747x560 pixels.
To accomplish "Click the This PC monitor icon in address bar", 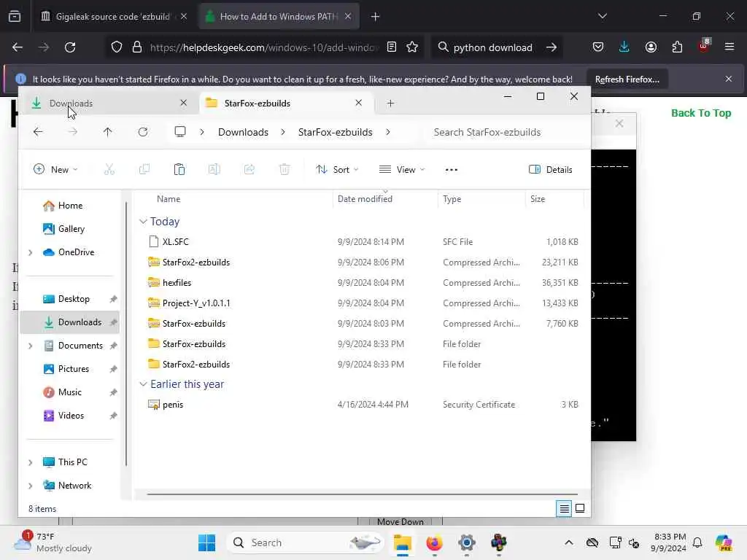I will (x=180, y=132).
